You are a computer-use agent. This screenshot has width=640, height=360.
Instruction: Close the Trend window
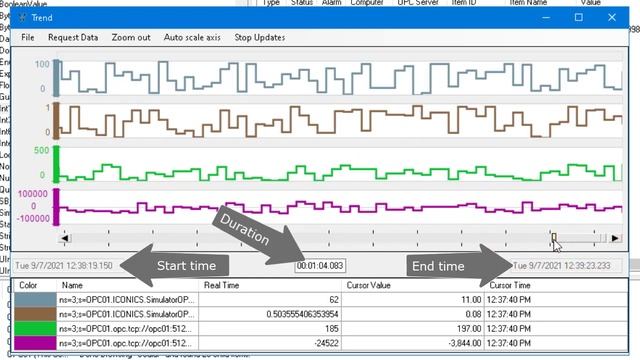[611, 18]
